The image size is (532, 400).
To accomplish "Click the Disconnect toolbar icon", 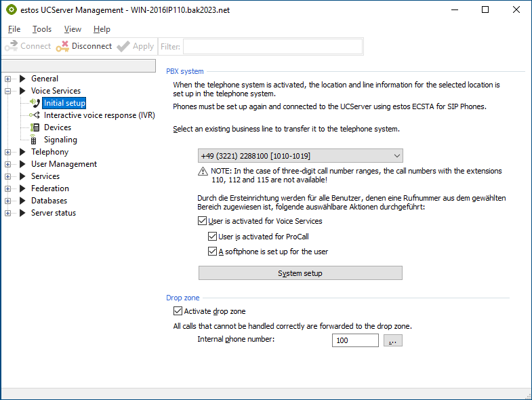I will coord(62,46).
